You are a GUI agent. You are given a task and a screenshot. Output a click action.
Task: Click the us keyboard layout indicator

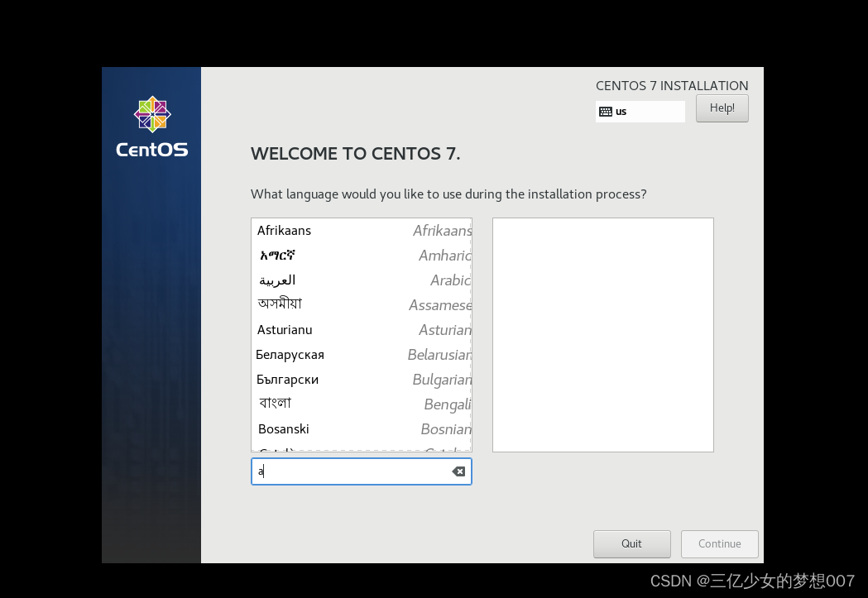[x=640, y=112]
